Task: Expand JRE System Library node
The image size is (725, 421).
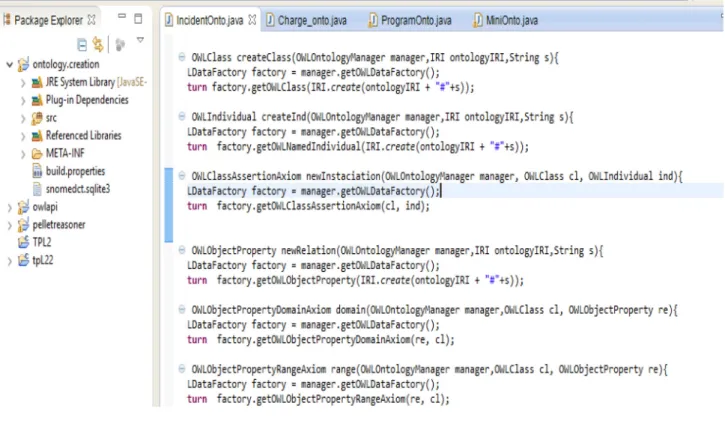Action: click(23, 83)
